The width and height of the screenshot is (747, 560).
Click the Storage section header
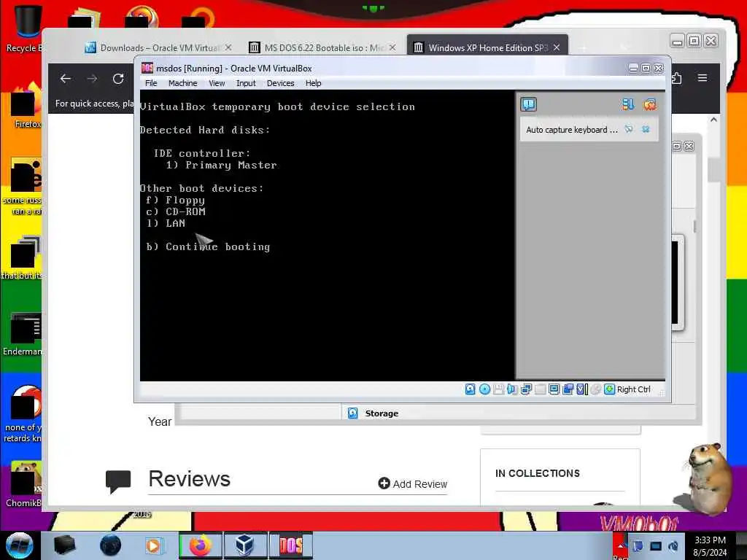[x=381, y=413]
